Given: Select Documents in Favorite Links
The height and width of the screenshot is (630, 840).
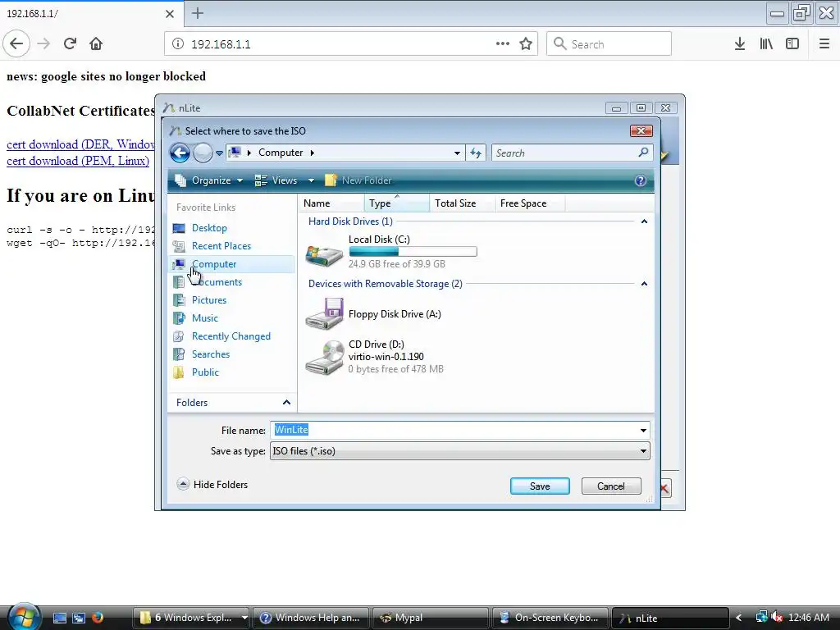Looking at the screenshot, I should click(x=217, y=282).
